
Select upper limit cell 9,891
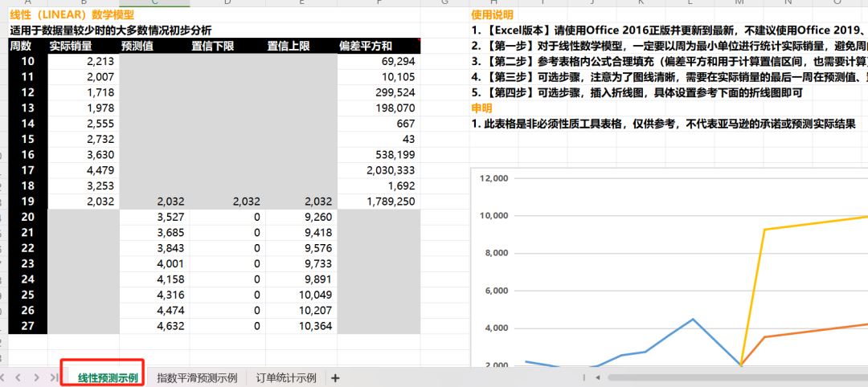(301, 279)
